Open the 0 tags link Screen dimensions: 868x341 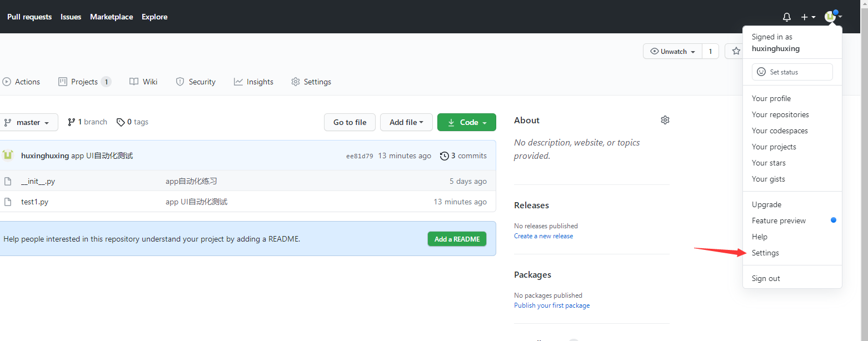click(132, 122)
